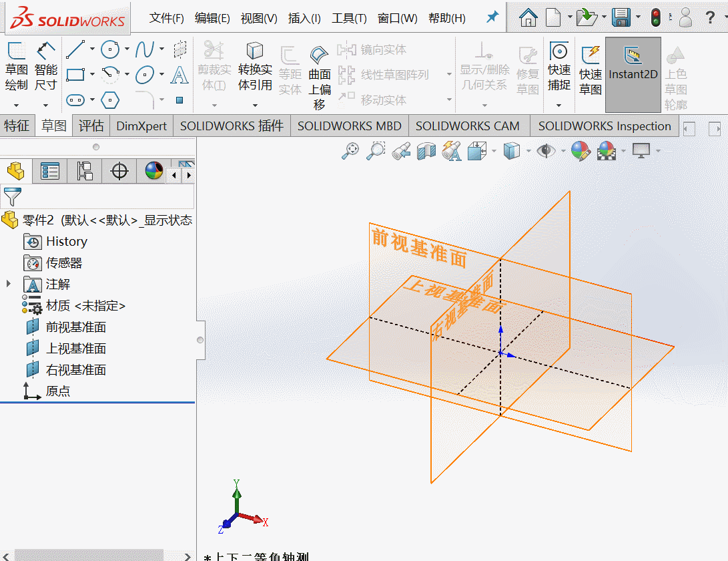
Task: Click Zoom to Fit in view toolbar
Action: (350, 151)
